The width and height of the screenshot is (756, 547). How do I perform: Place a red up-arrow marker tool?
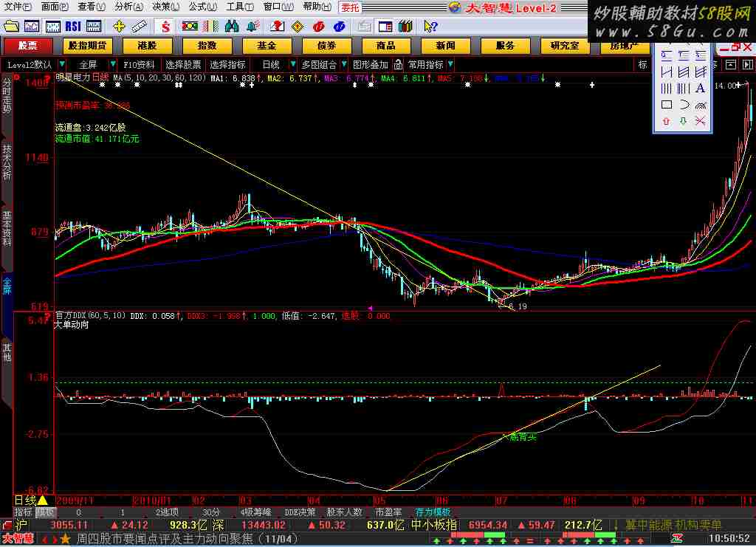(666, 120)
